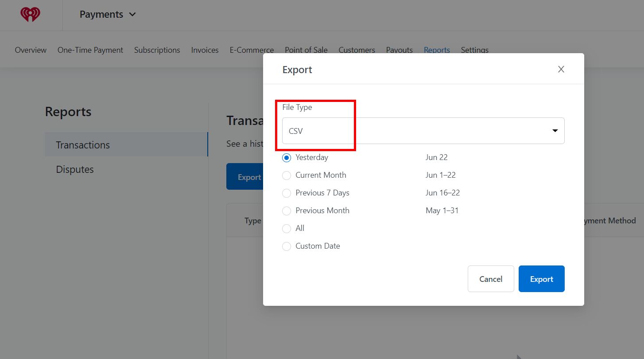Open One-Time Payment tab
The image size is (644, 359).
tap(90, 50)
